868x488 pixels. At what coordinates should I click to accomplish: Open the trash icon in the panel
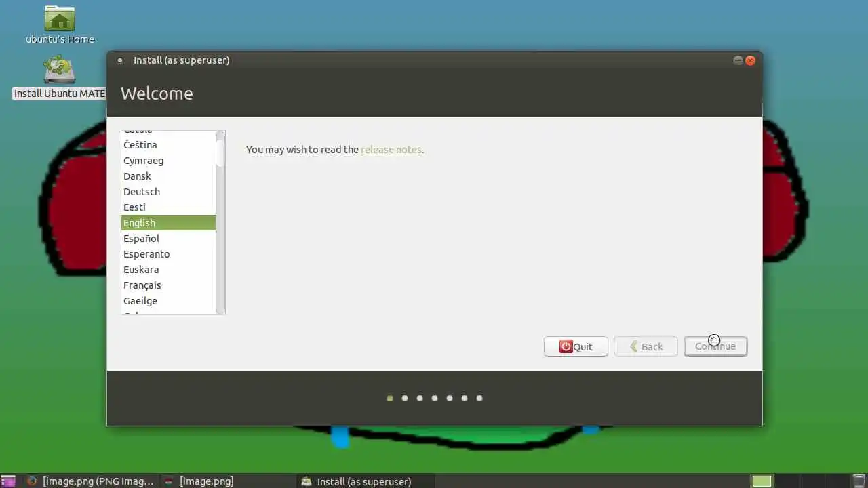tap(859, 481)
